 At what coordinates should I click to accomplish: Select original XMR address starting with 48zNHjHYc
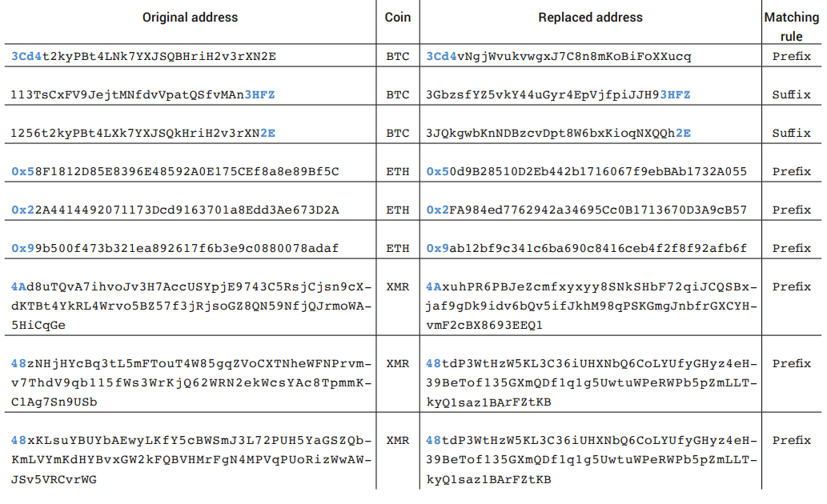coord(191,383)
